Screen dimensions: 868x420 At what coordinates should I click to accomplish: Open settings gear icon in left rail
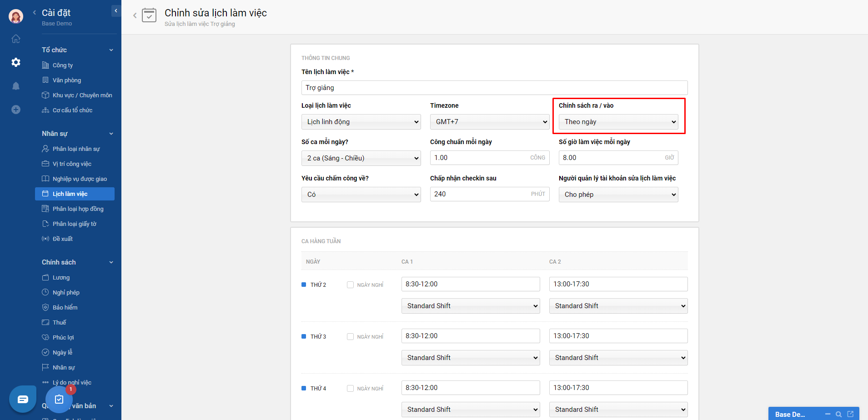click(16, 62)
